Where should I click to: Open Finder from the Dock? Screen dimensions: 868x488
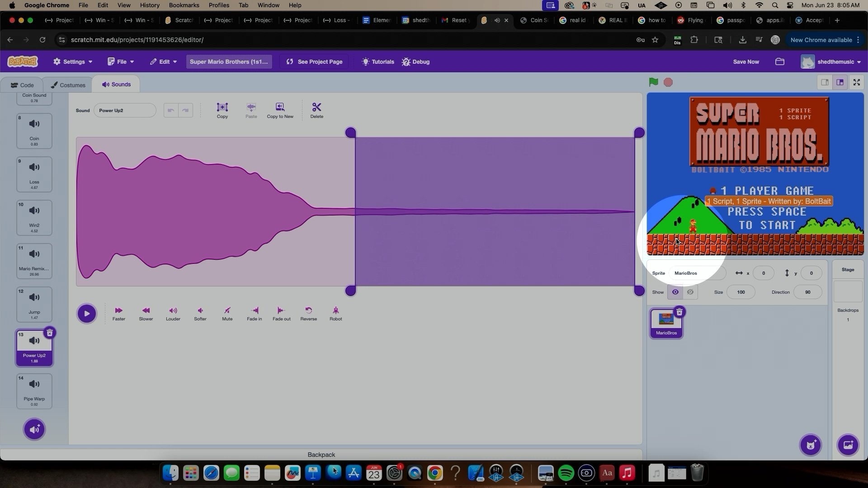170,473
